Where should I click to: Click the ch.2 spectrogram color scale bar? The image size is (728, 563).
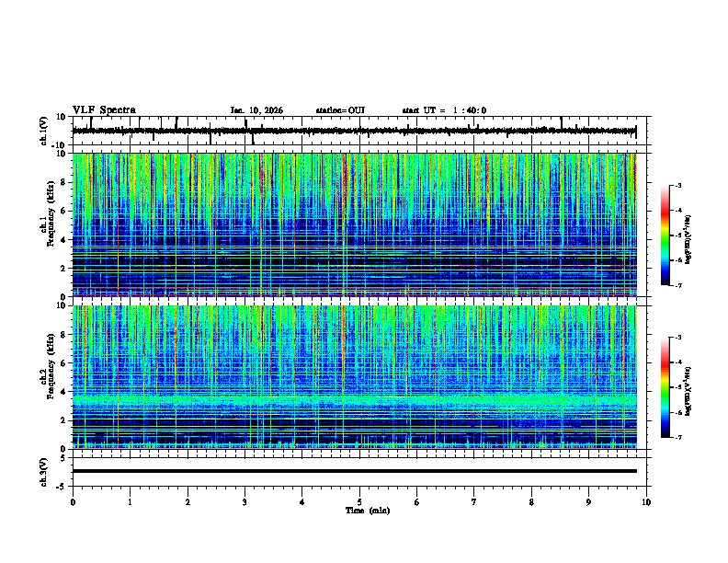point(665,387)
